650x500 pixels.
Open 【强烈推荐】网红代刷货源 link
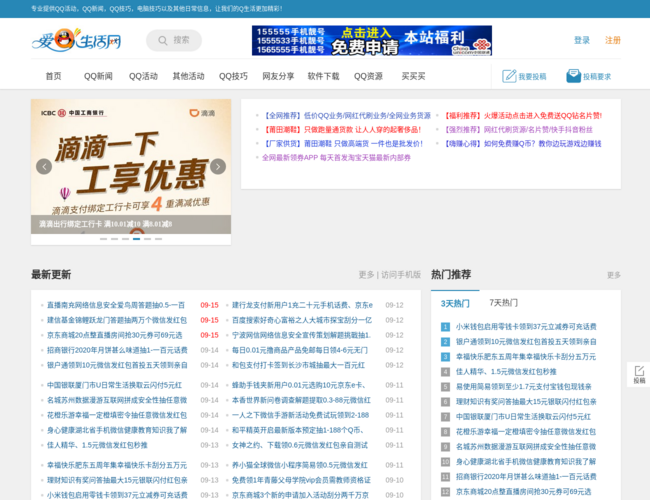pos(518,130)
